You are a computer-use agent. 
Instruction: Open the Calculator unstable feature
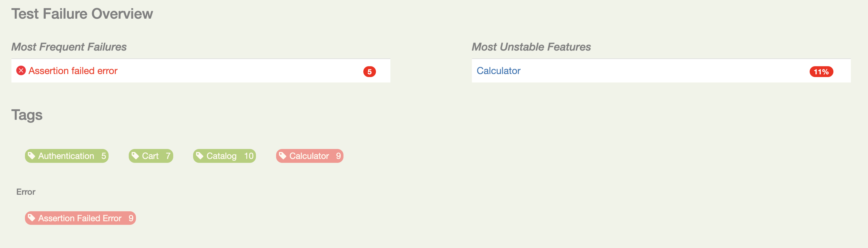coord(498,70)
